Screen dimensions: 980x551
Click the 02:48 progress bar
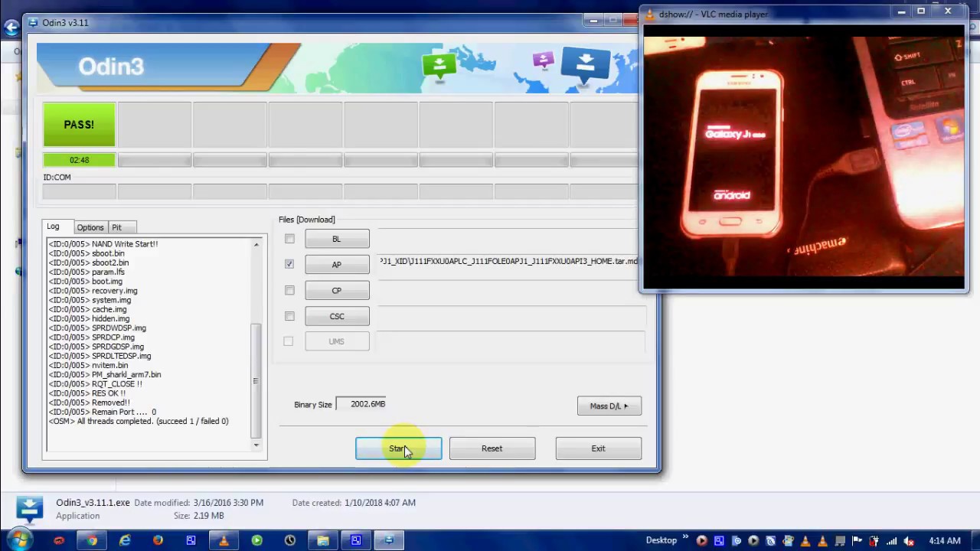(80, 160)
